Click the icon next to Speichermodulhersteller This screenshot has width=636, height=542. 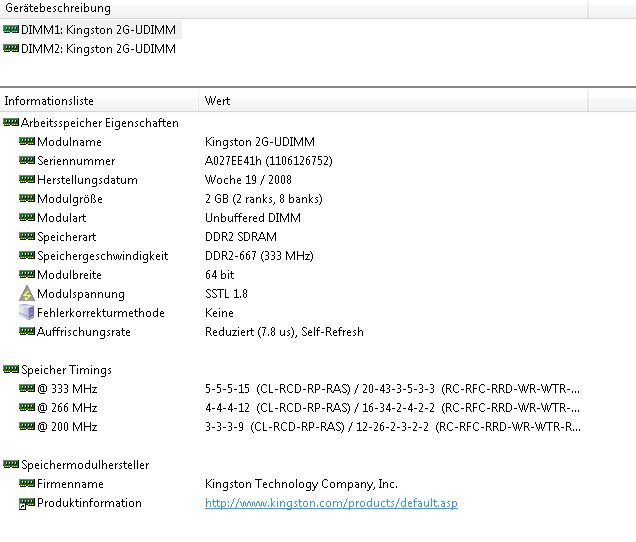pyautogui.click(x=11, y=464)
